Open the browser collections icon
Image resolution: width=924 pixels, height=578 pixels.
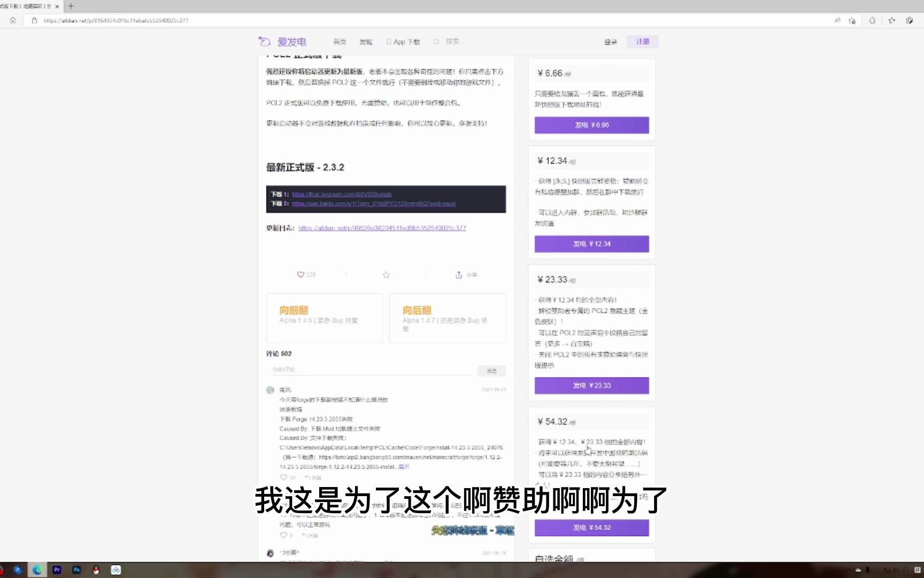[x=910, y=20]
